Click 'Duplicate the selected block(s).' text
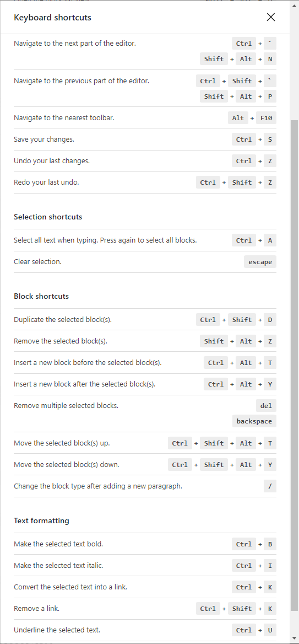Image resolution: width=299 pixels, height=644 pixels. [63, 319]
